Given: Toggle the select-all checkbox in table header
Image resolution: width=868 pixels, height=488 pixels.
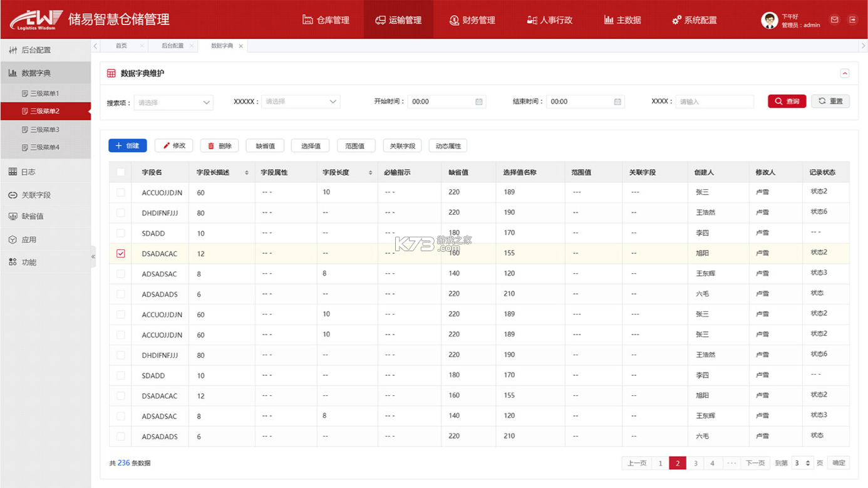Looking at the screenshot, I should pos(121,172).
